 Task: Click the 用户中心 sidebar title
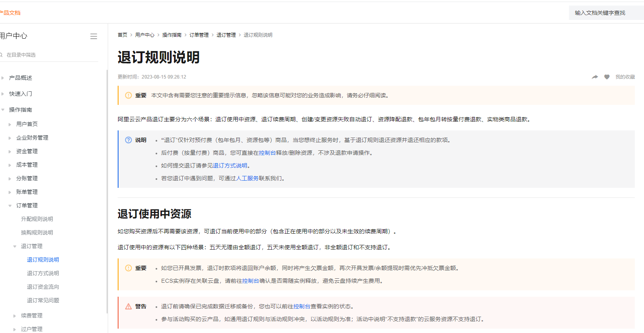pos(14,36)
